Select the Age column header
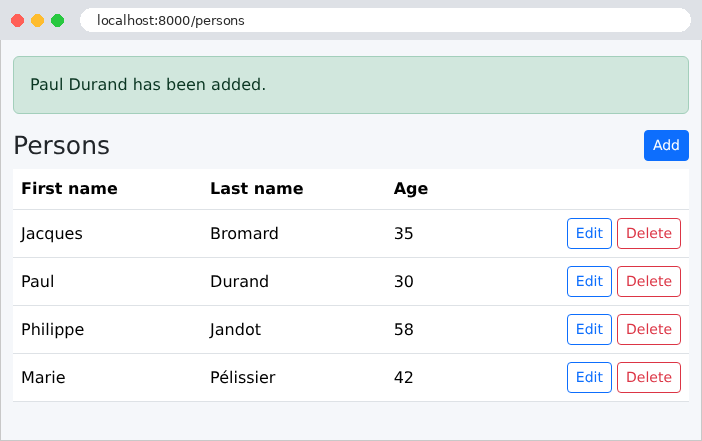This screenshot has height=441, width=702. [x=411, y=188]
